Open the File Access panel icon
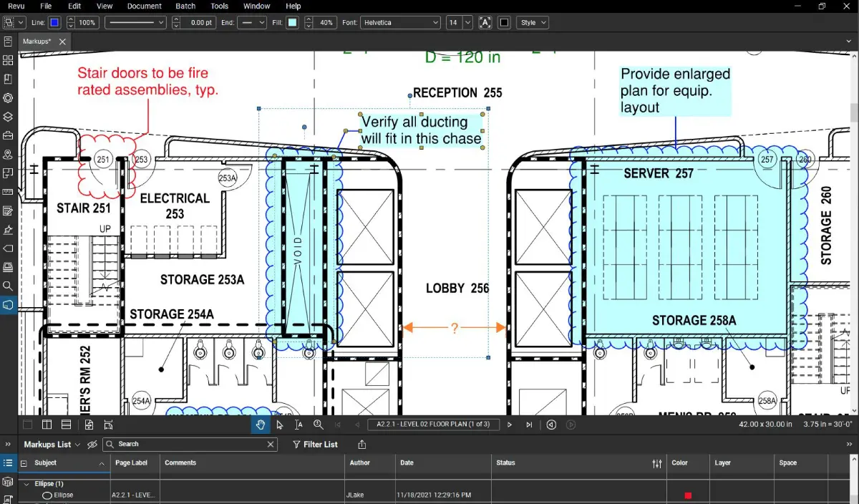The width and height of the screenshot is (859, 504). click(x=8, y=42)
